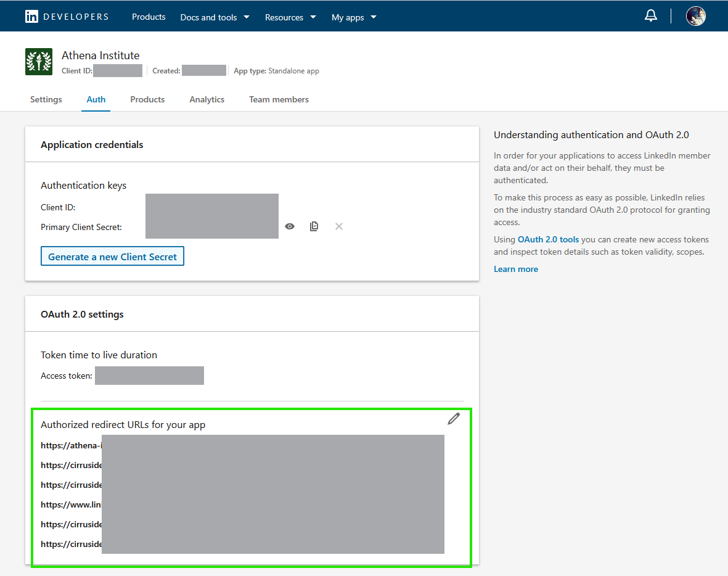This screenshot has width=728, height=576.
Task: Edit authorized redirect URLs with pencil icon
Action: 453,419
